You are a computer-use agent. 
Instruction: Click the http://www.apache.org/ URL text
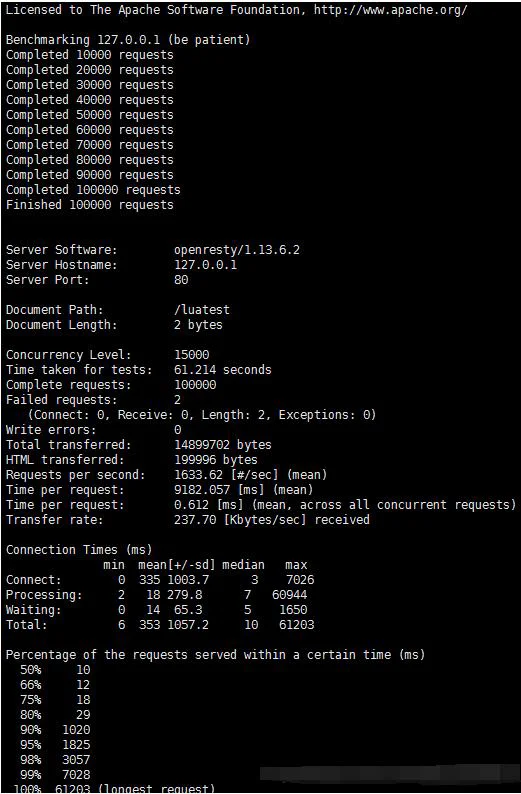(390, 10)
